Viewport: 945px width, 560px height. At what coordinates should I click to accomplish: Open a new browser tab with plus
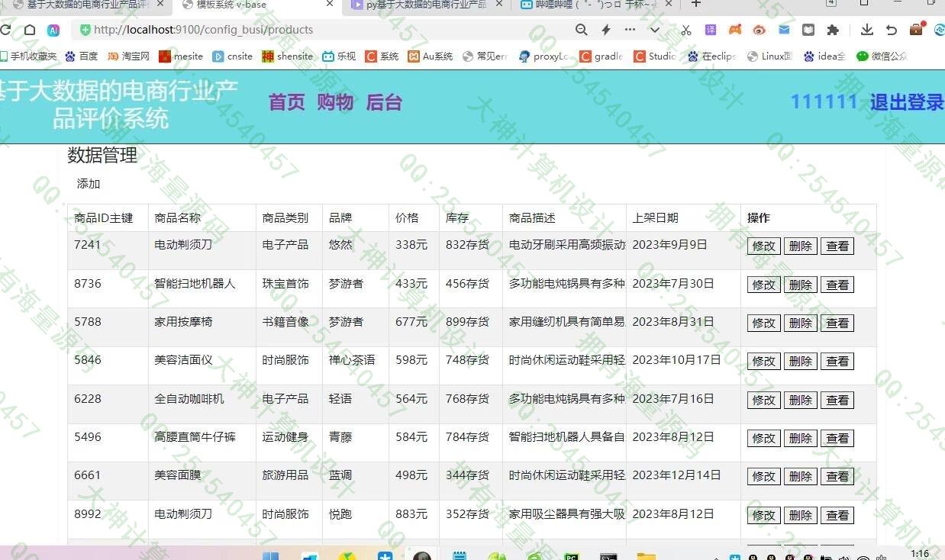tap(695, 4)
